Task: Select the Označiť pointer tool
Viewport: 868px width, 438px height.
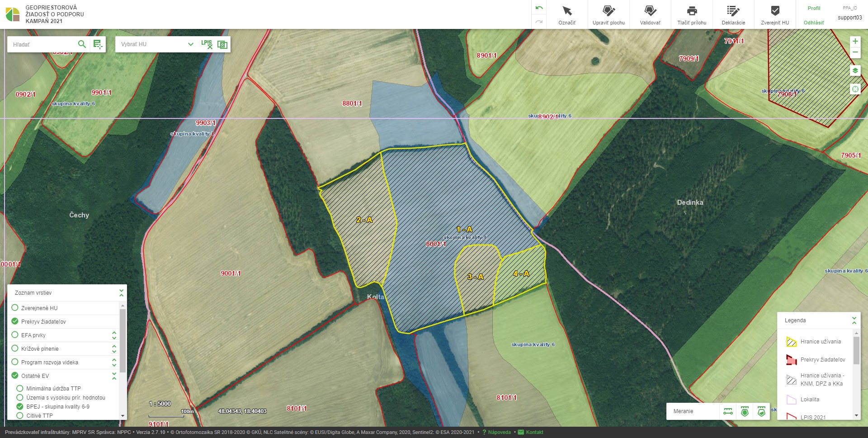Action: [x=567, y=15]
